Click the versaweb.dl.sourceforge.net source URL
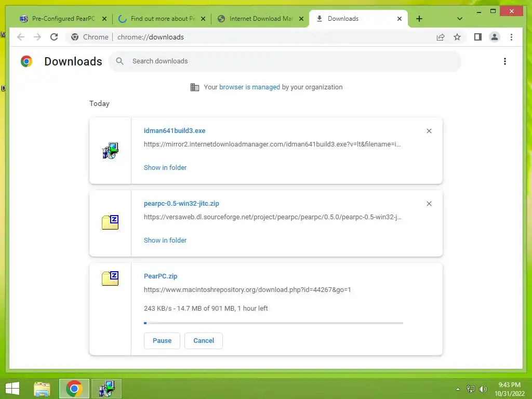 coord(272,217)
